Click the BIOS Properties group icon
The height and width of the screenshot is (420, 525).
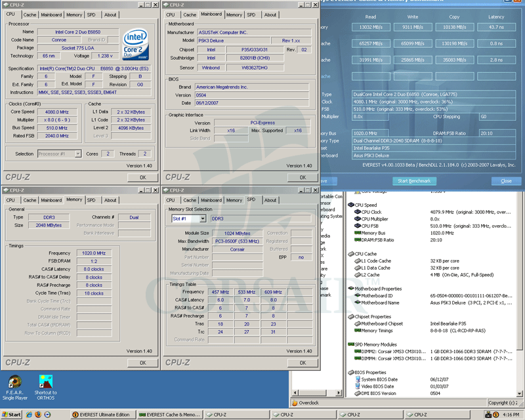point(351,372)
